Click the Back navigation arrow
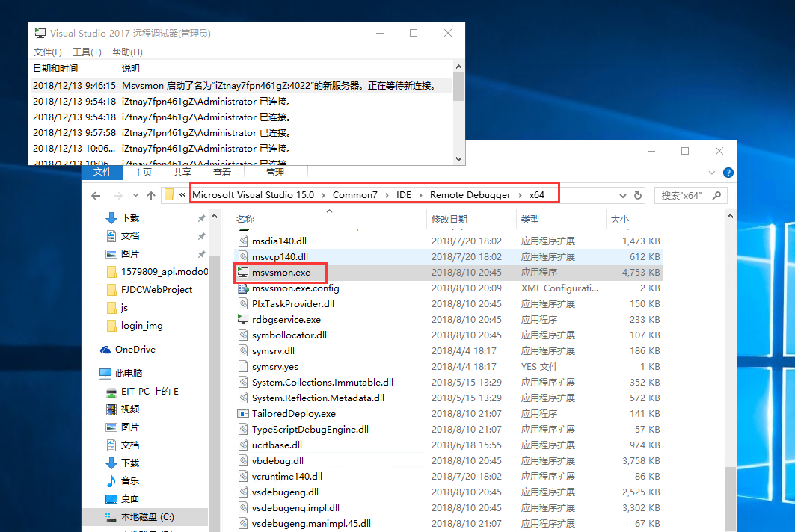The height and width of the screenshot is (532, 795). [96, 194]
